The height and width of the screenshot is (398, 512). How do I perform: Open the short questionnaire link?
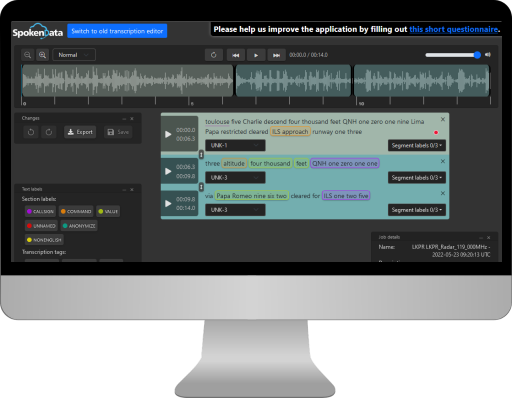454,29
